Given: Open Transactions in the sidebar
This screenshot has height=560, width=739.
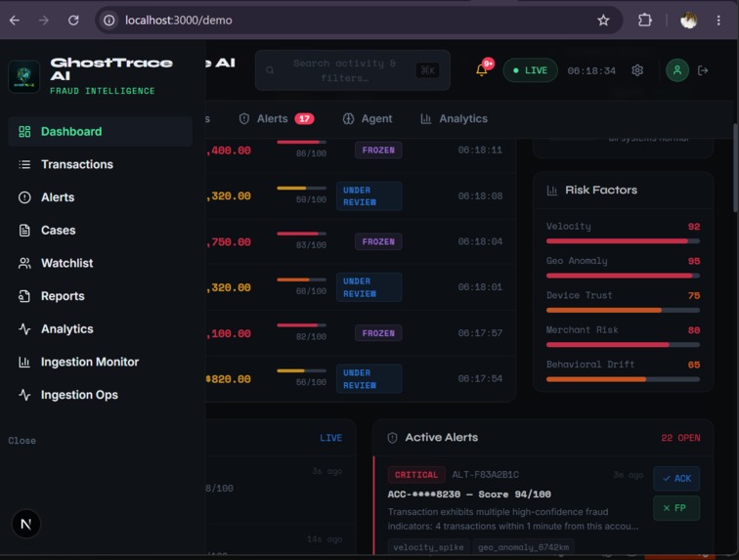Looking at the screenshot, I should (x=100, y=164).
